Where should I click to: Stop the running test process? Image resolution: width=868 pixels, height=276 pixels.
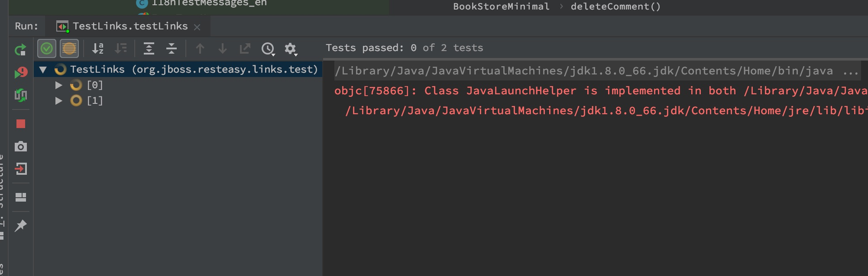[x=20, y=124]
